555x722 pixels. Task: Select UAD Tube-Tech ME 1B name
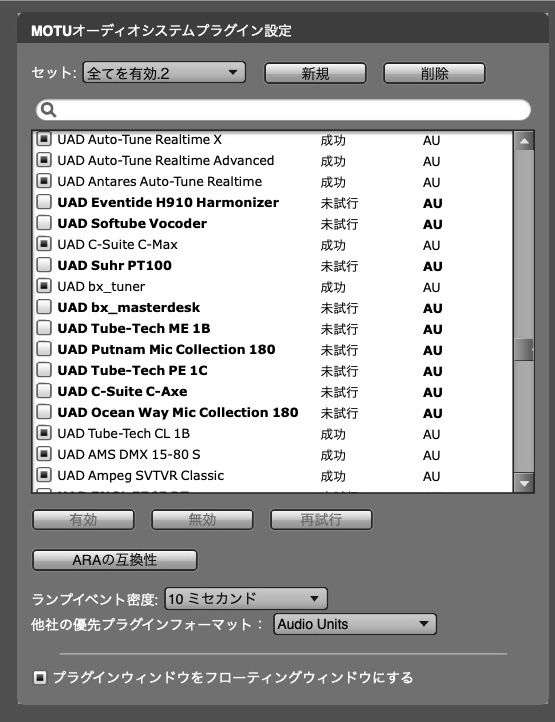tap(134, 328)
